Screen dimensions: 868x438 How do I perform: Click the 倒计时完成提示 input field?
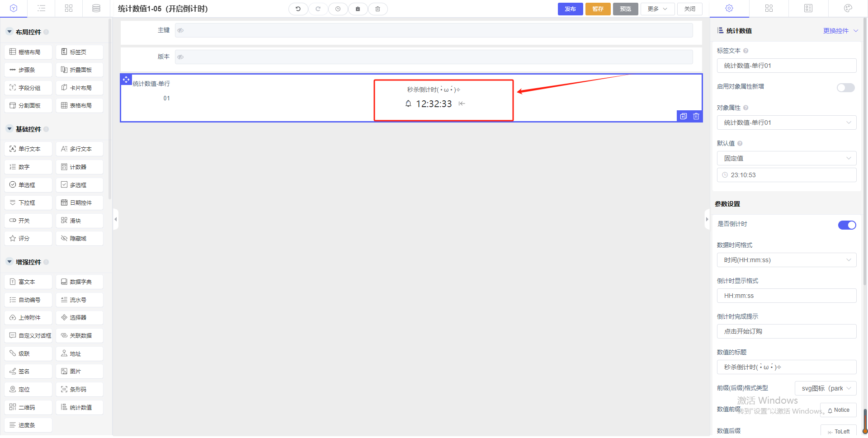(786, 331)
